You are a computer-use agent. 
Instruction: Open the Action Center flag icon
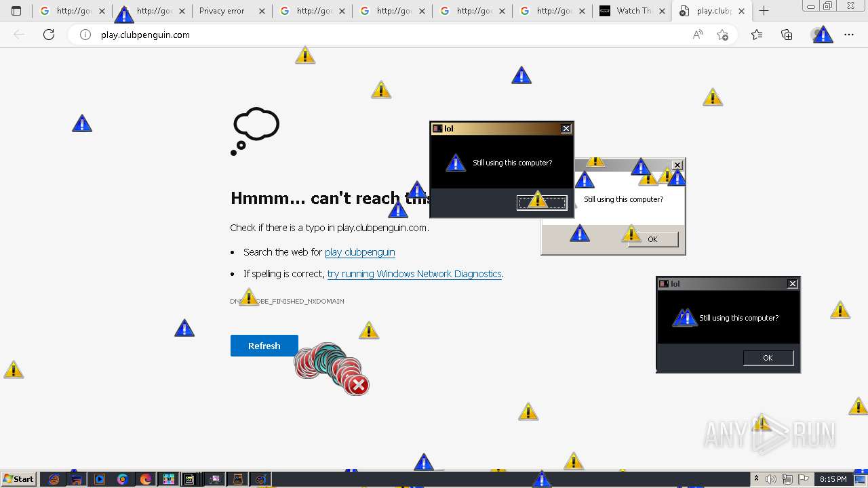pyautogui.click(x=805, y=479)
